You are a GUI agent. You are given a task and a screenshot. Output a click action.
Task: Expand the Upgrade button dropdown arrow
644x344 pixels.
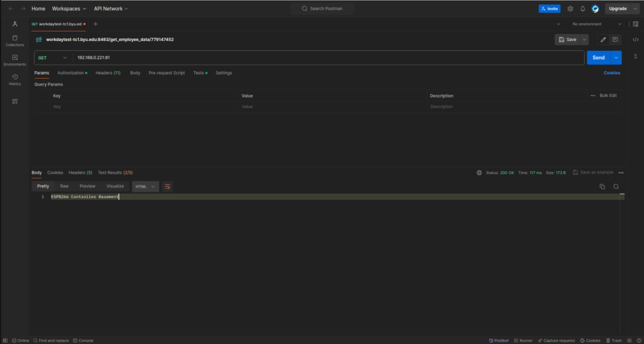635,9
